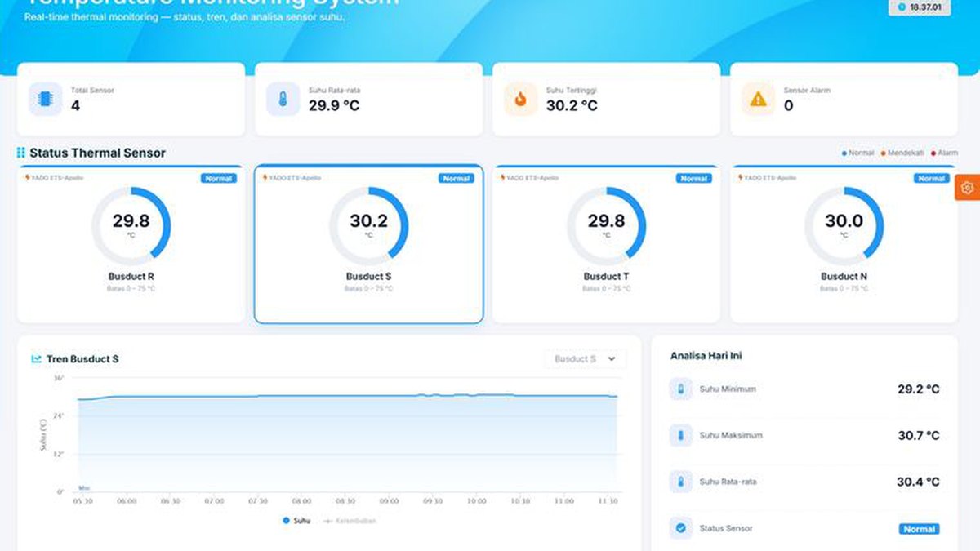Toggle the Suhu series in chart legend
The height and width of the screenshot is (551, 980).
(x=296, y=520)
